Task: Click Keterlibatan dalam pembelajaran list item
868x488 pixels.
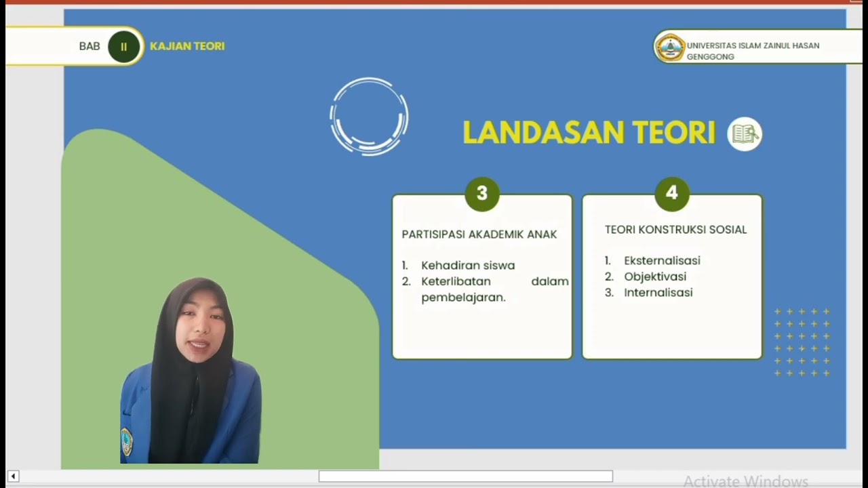Action: [486, 289]
